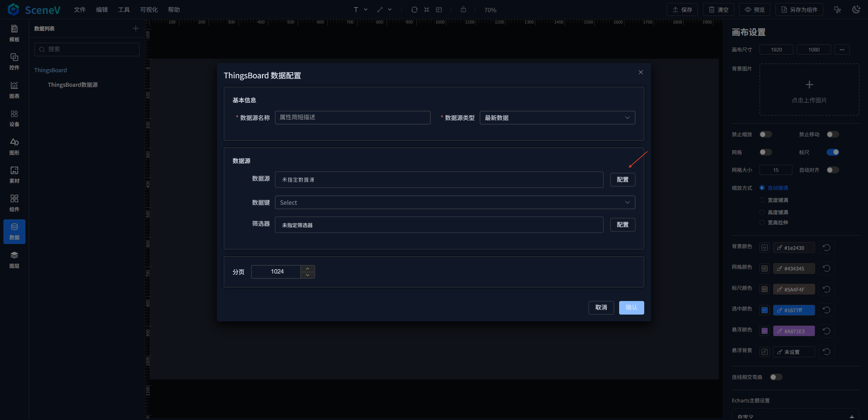The height and width of the screenshot is (420, 868).
Task: Open the 悬浮颜色 swatch dropdown box
Action: tap(765, 331)
